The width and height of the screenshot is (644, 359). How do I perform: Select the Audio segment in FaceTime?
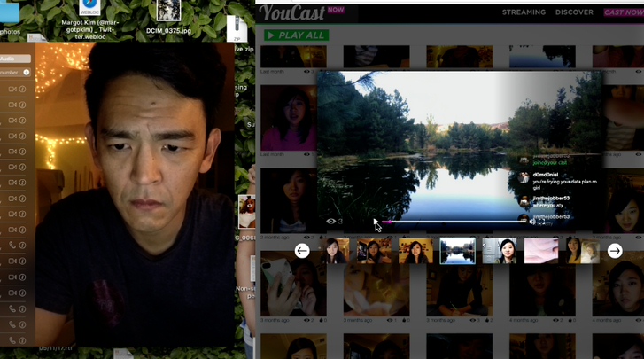pyautogui.click(x=15, y=59)
